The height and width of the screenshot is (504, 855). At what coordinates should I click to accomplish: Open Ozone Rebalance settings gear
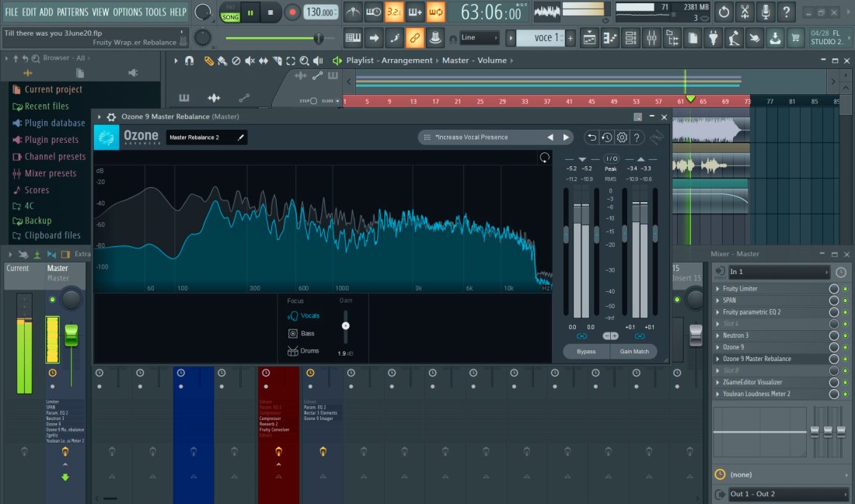pos(622,137)
